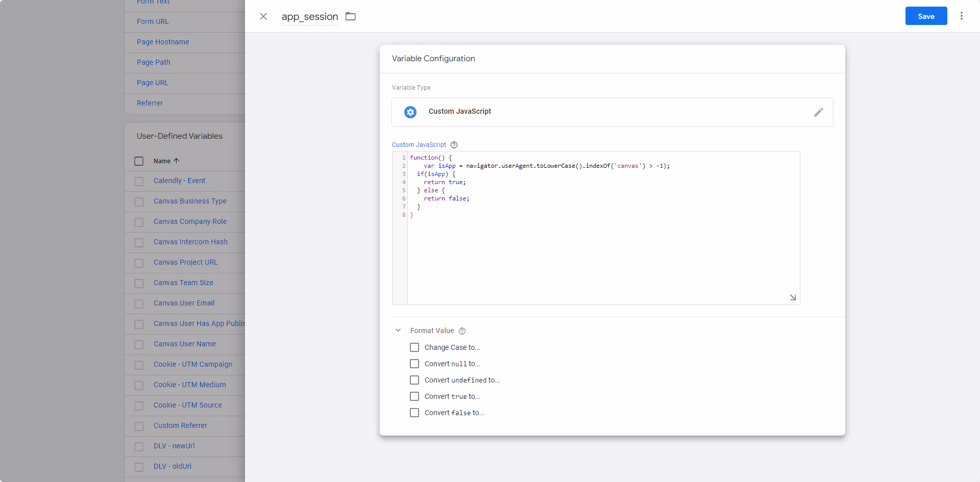Screen dimensions: 980x482
Task: Open the Page Hostname built-in variable
Action: pos(163,42)
